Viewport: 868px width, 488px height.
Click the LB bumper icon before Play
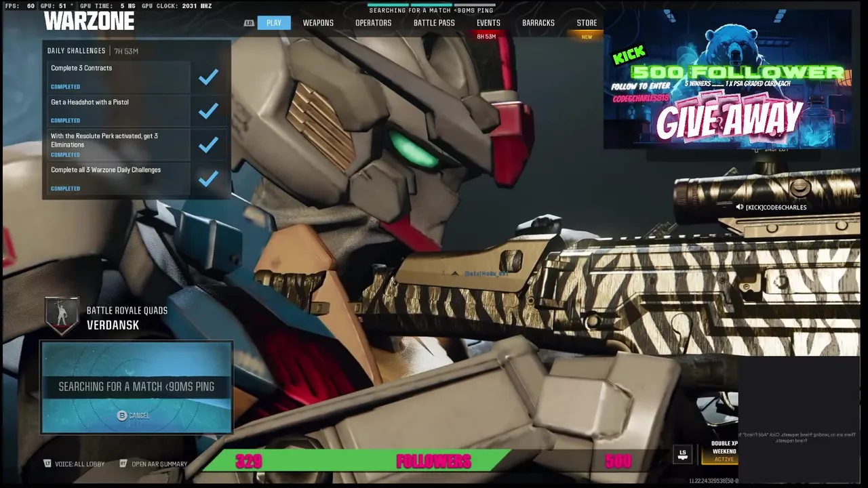point(249,23)
